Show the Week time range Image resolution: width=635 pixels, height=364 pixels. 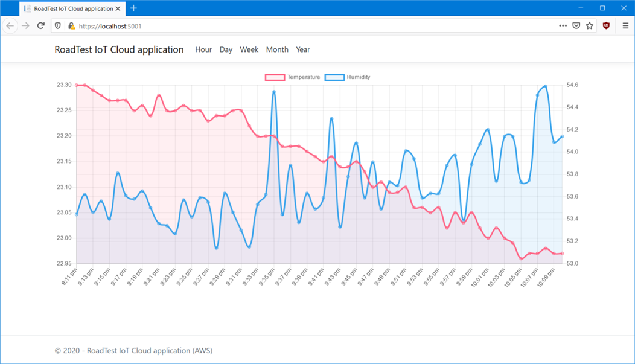click(249, 49)
